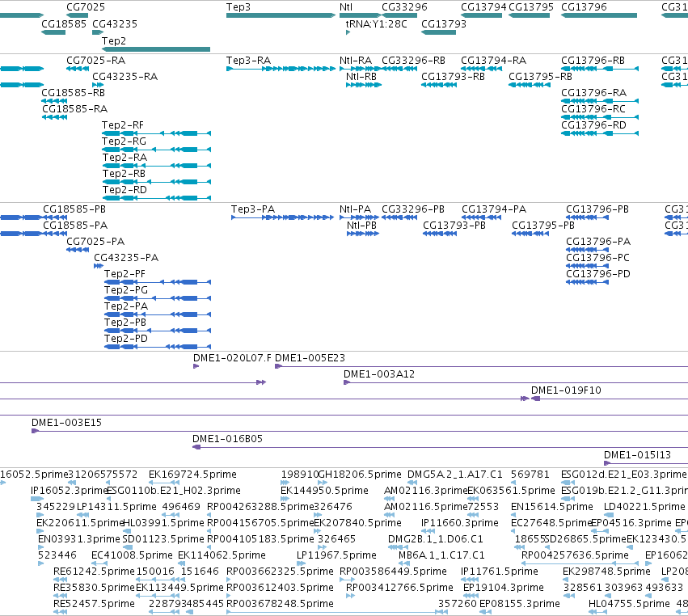This screenshot has height=616, width=688.
Task: Select the Ntl-PA protein label
Action: coord(355,209)
